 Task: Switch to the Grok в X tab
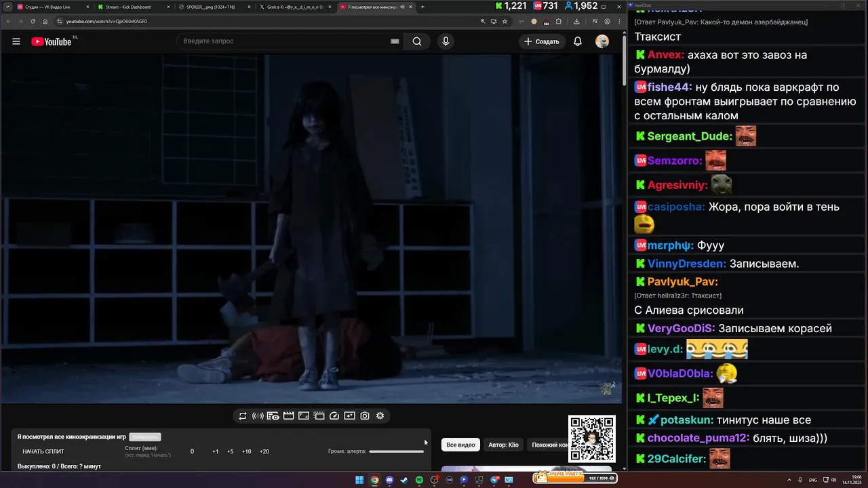tap(295, 7)
